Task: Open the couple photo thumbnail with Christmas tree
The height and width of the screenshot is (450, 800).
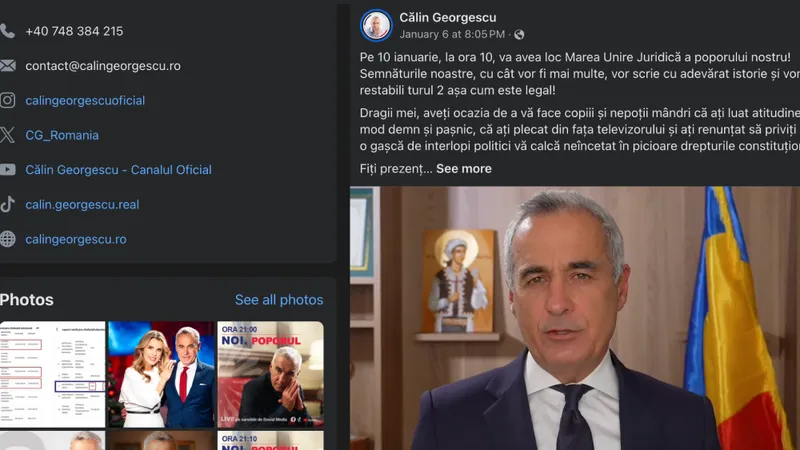Action: 161,374
